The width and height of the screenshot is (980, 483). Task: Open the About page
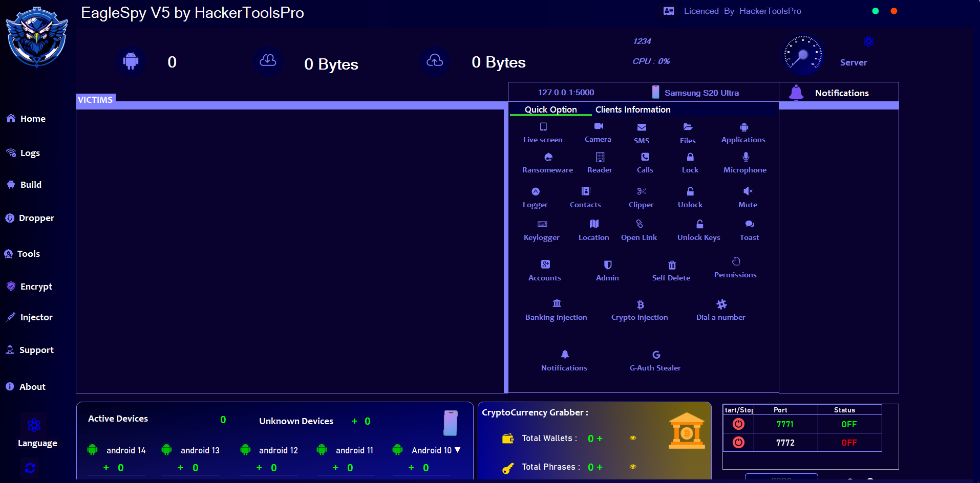(x=26, y=387)
